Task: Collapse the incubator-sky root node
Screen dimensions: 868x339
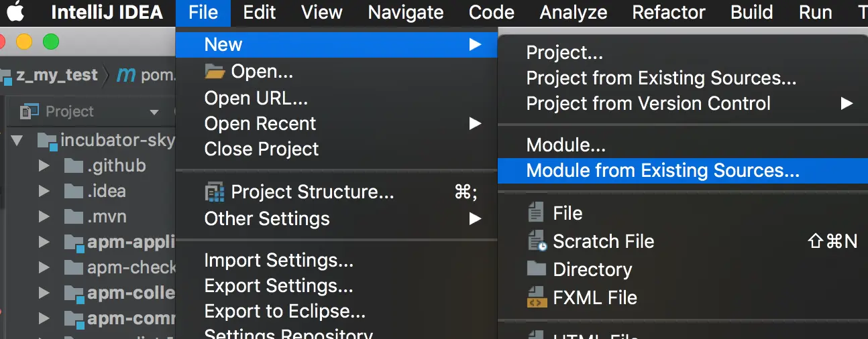Action: tap(17, 140)
